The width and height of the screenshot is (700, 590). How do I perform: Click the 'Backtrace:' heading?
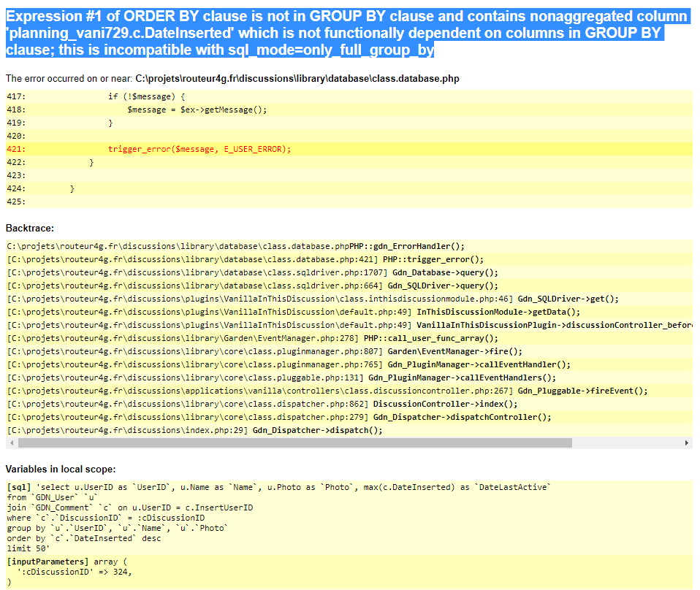pyautogui.click(x=30, y=229)
